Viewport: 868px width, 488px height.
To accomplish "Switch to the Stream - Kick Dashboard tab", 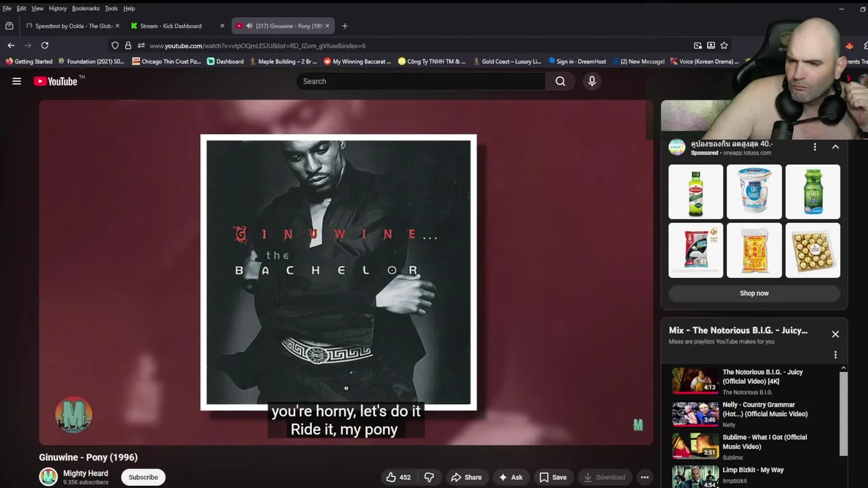I will pos(178,26).
